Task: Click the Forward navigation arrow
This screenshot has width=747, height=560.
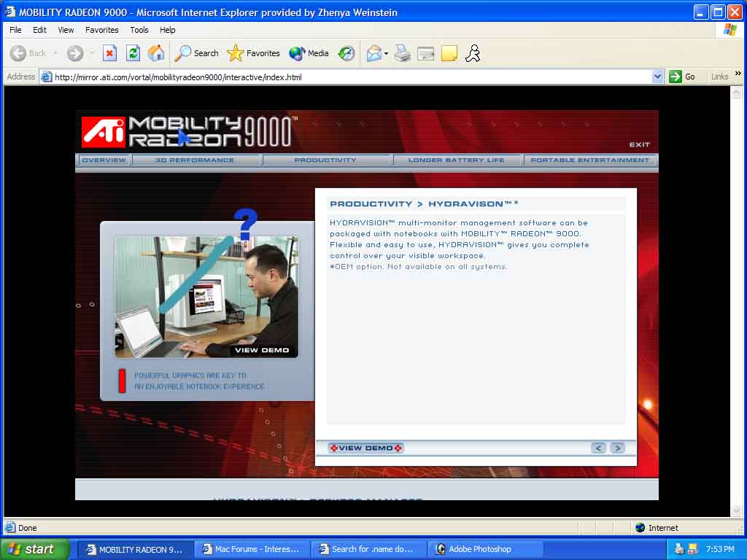Action: 75,53
